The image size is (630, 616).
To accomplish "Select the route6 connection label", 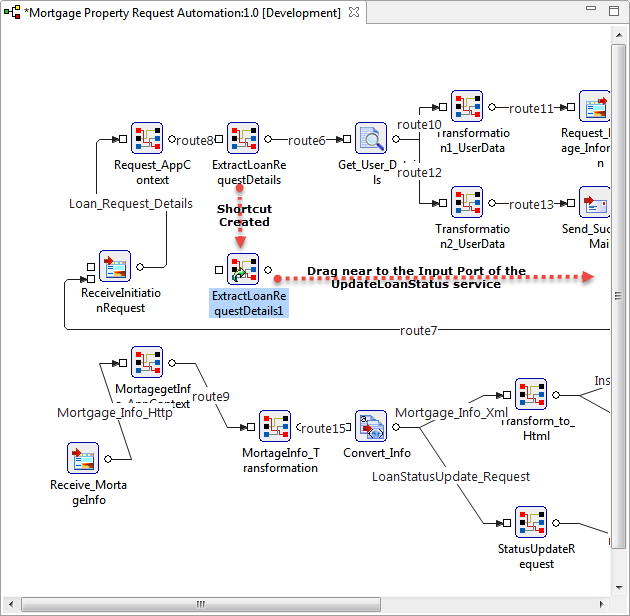I will point(306,140).
